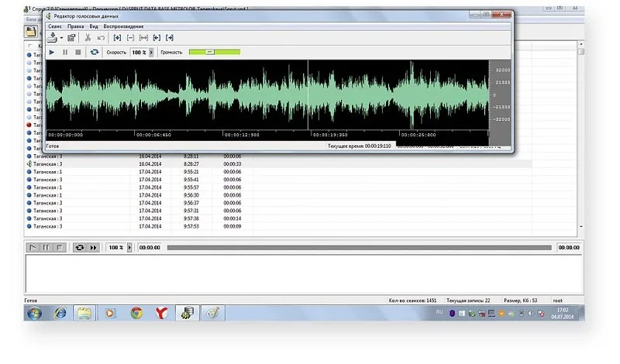Toggle loop playback in the voice editor
This screenshot has height=364, width=620.
tap(95, 52)
